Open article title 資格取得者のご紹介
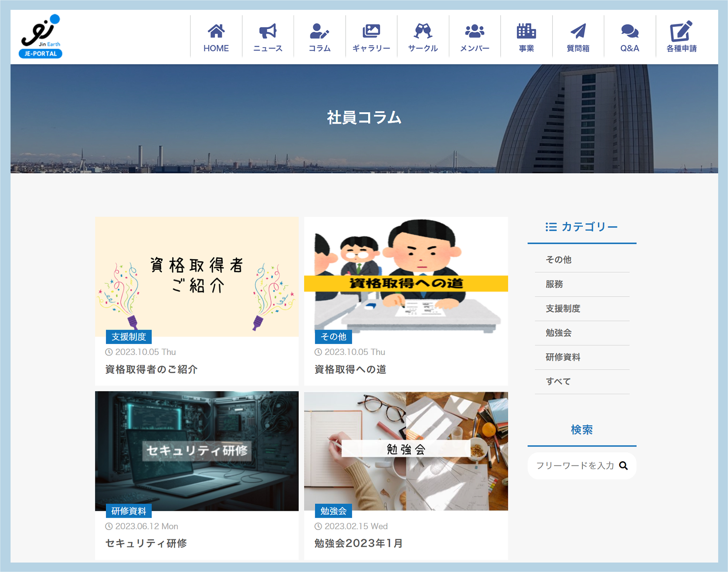The height and width of the screenshot is (572, 728). click(151, 369)
